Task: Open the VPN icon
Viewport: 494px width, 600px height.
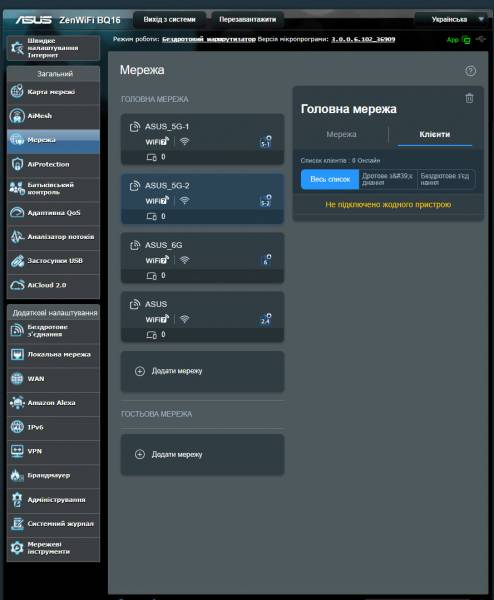Action: (17, 451)
